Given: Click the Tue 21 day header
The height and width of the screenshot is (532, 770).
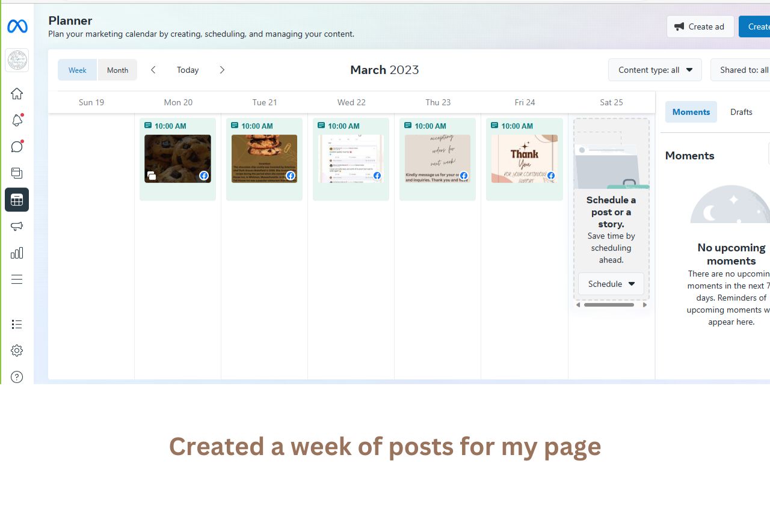Looking at the screenshot, I should point(265,102).
